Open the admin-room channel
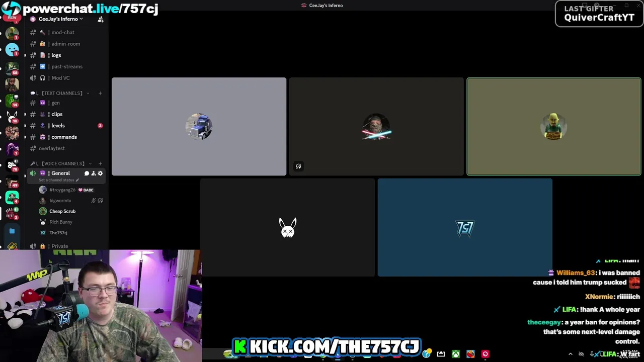Screen dimensions: 644x362 66,44
